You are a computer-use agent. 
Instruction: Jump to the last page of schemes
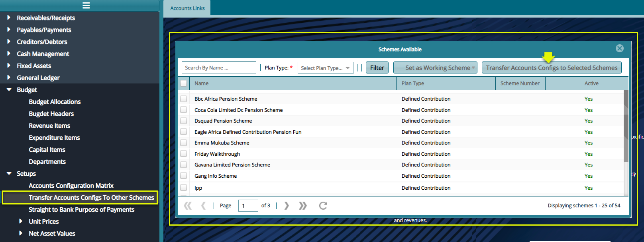click(x=303, y=206)
